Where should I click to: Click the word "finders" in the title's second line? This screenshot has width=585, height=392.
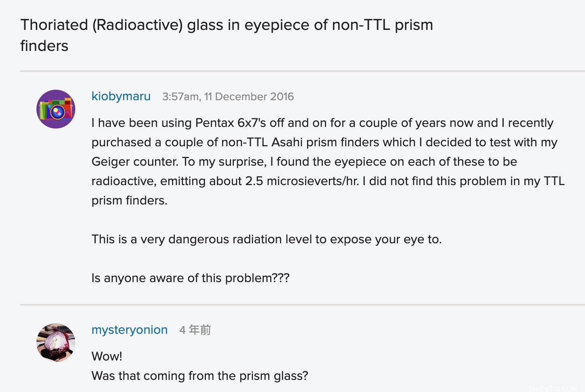coord(45,46)
